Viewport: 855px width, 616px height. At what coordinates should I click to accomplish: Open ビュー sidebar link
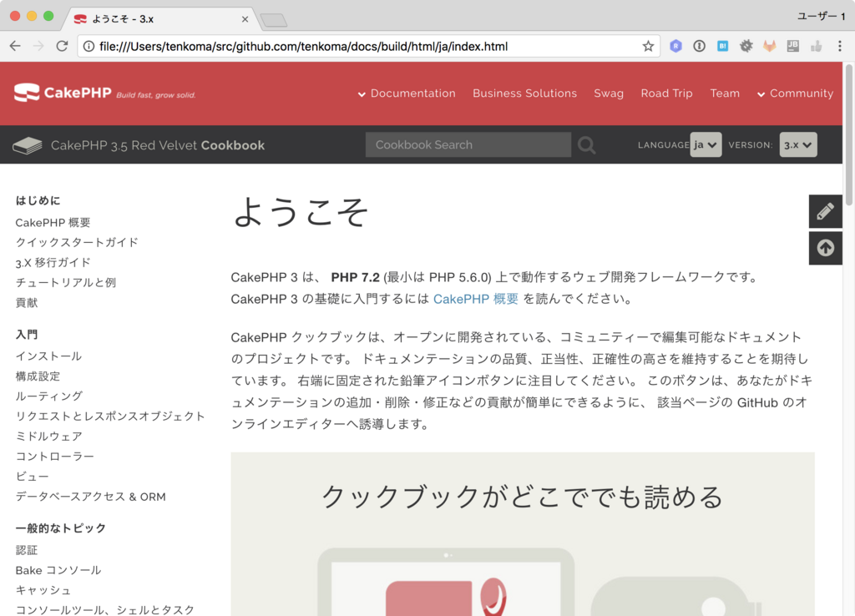[33, 476]
